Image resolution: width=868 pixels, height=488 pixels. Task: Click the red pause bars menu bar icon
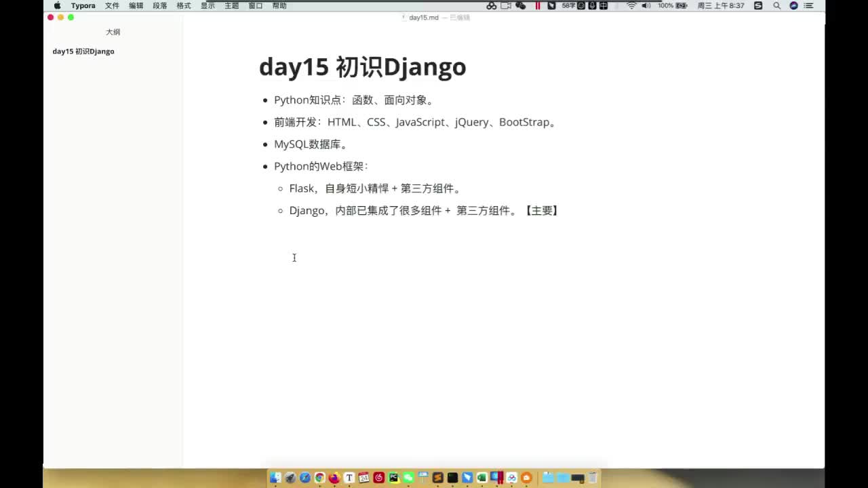[x=538, y=5]
